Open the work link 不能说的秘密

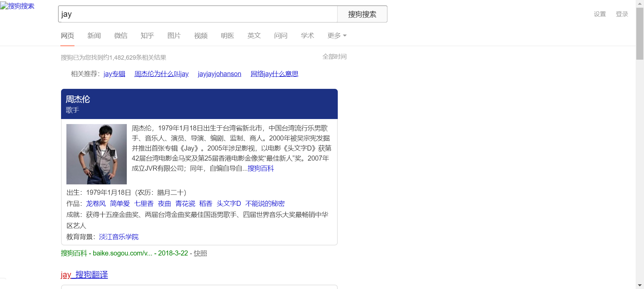pos(265,204)
